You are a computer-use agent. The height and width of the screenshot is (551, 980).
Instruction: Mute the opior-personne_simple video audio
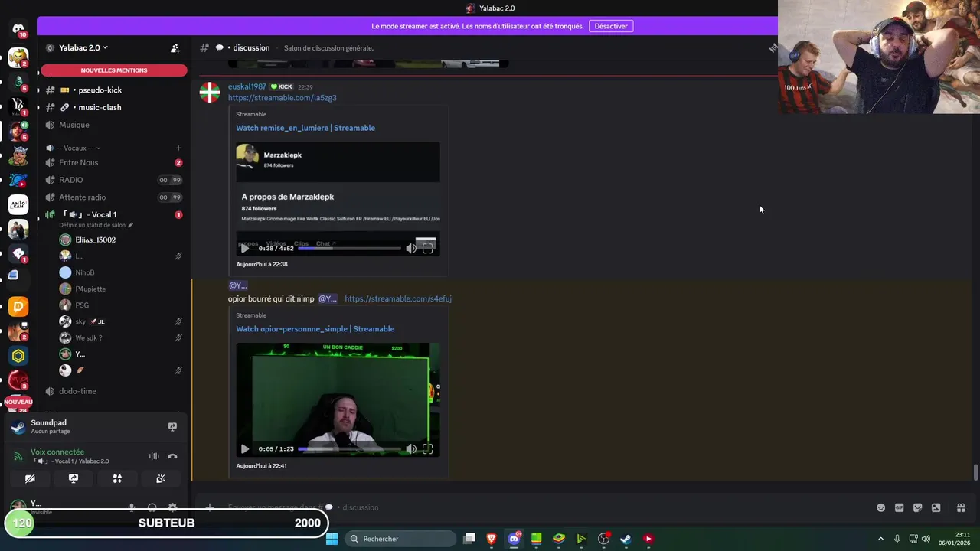click(x=411, y=449)
